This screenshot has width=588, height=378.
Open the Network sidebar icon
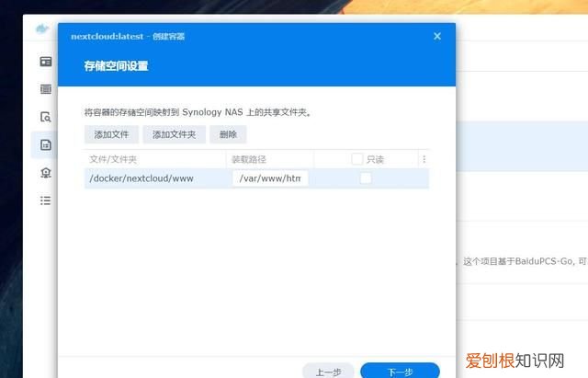tap(46, 173)
